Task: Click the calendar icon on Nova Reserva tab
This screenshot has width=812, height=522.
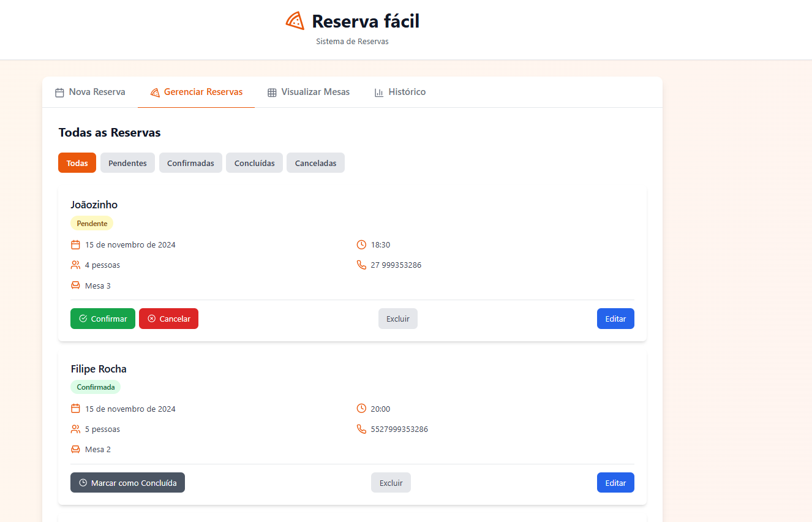Action: (59, 93)
